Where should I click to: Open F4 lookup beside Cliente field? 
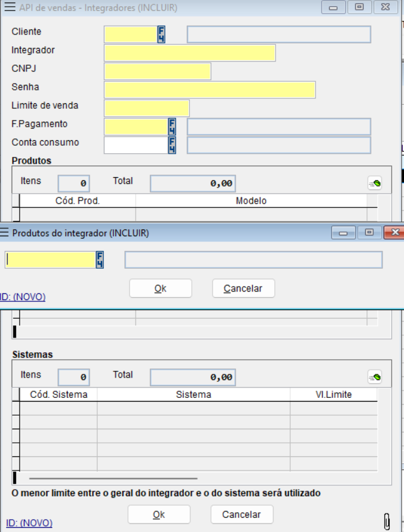point(161,34)
